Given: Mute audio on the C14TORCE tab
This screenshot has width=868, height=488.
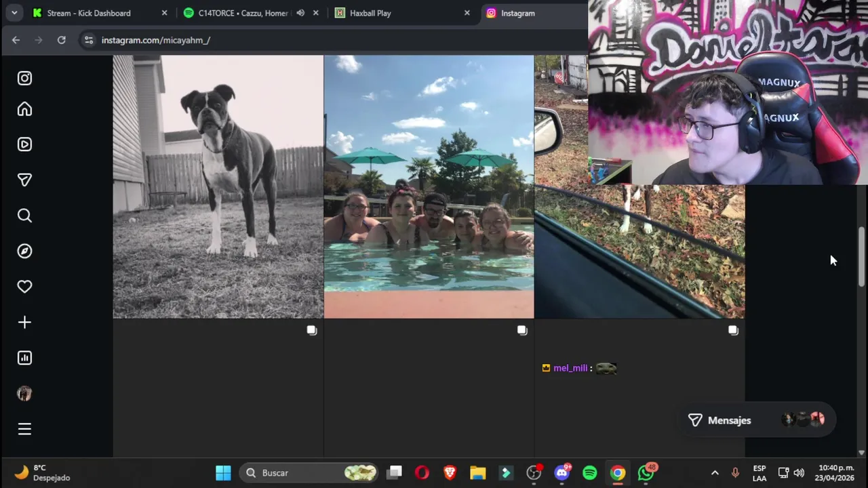Looking at the screenshot, I should (300, 13).
